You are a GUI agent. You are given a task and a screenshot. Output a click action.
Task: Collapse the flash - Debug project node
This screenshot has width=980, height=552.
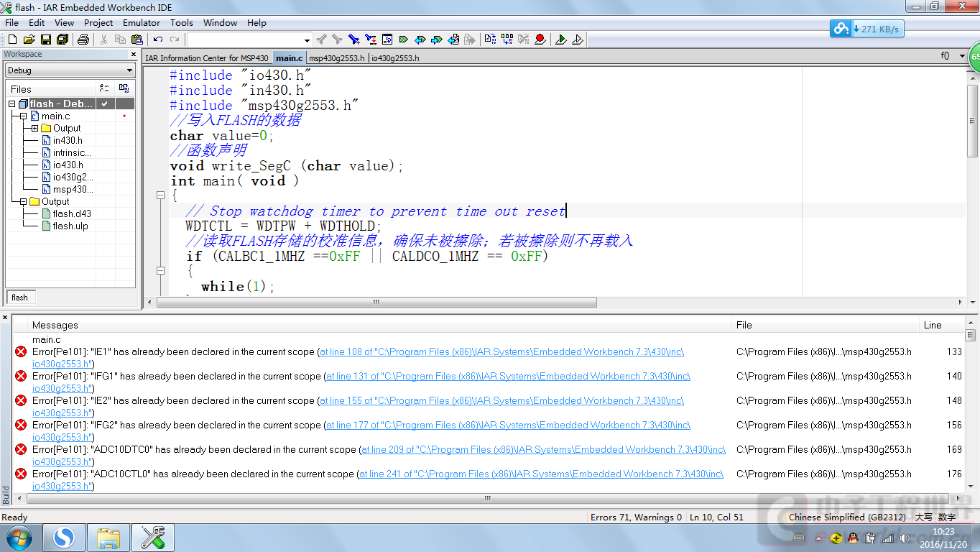pos(12,103)
